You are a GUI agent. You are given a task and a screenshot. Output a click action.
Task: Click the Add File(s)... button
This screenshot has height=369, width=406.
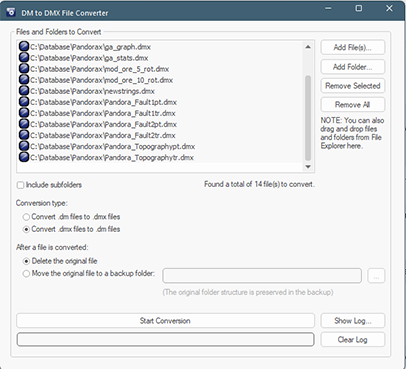click(353, 47)
